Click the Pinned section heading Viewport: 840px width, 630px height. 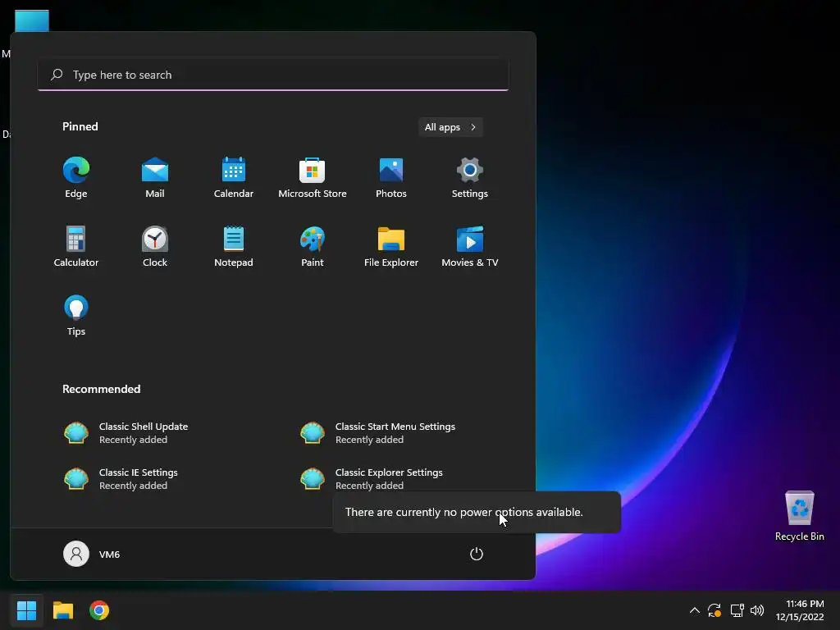click(80, 126)
